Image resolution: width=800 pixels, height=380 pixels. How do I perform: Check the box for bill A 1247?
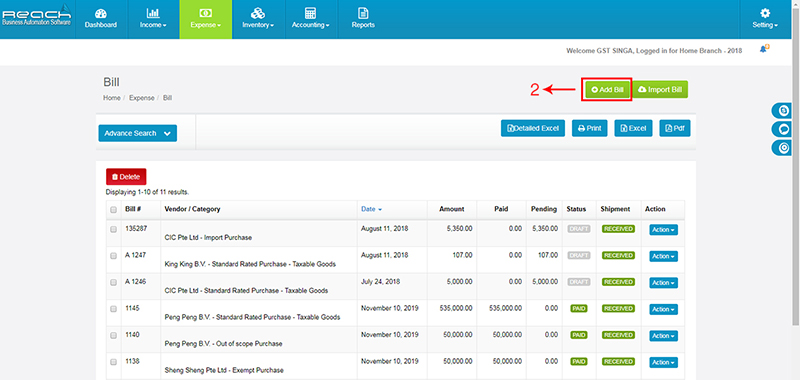click(113, 256)
